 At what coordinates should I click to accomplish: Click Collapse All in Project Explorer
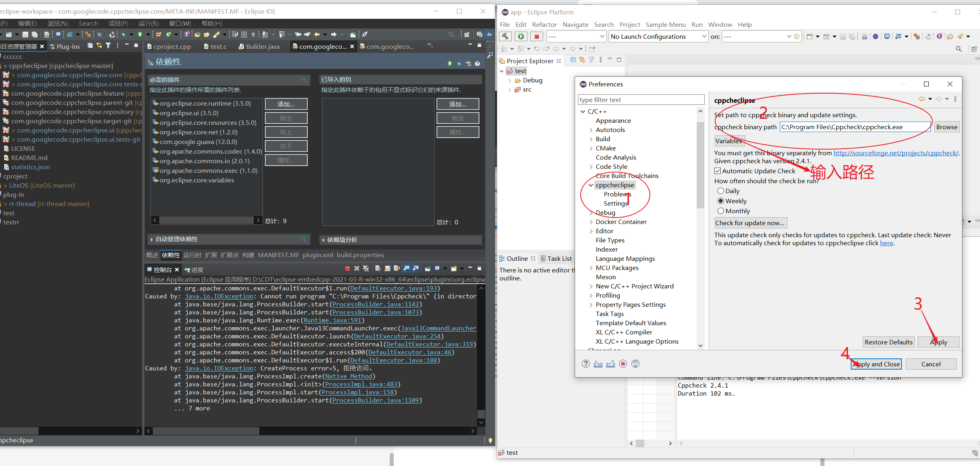click(573, 60)
